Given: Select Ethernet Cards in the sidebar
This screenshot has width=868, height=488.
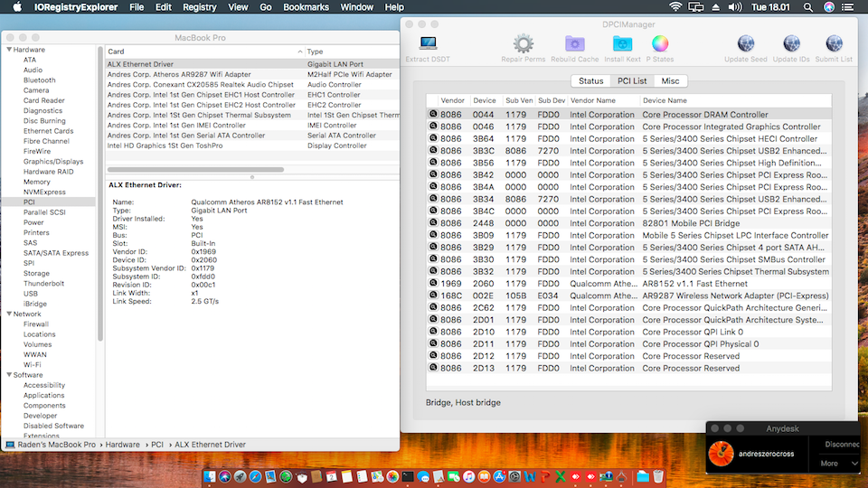Looking at the screenshot, I should point(48,131).
